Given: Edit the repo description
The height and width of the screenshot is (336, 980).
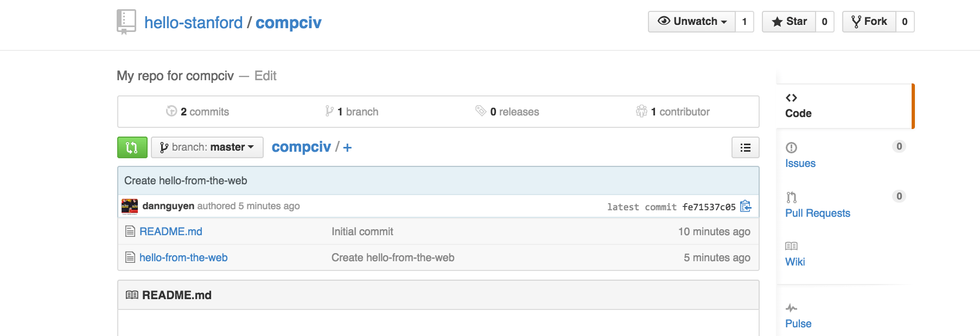Looking at the screenshot, I should click(265, 76).
